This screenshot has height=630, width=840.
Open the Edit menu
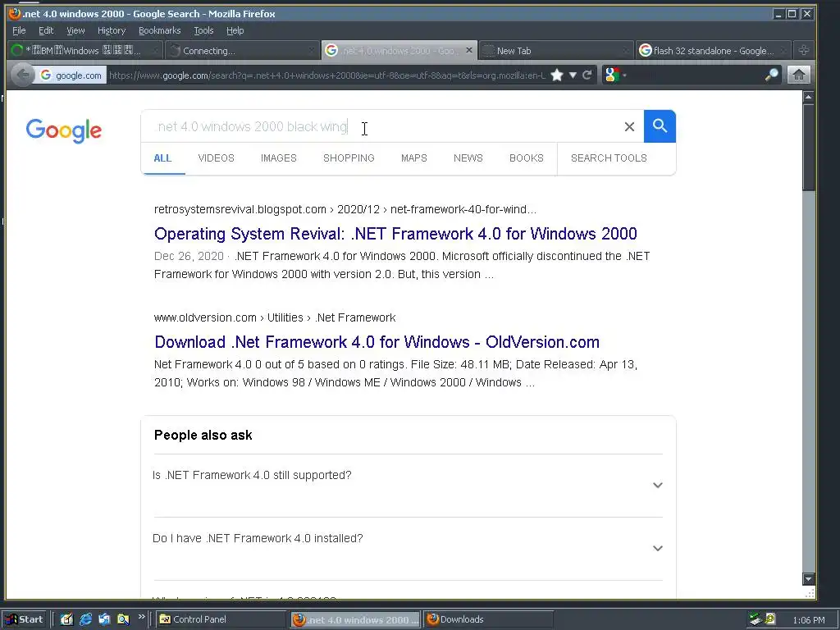pyautogui.click(x=46, y=30)
